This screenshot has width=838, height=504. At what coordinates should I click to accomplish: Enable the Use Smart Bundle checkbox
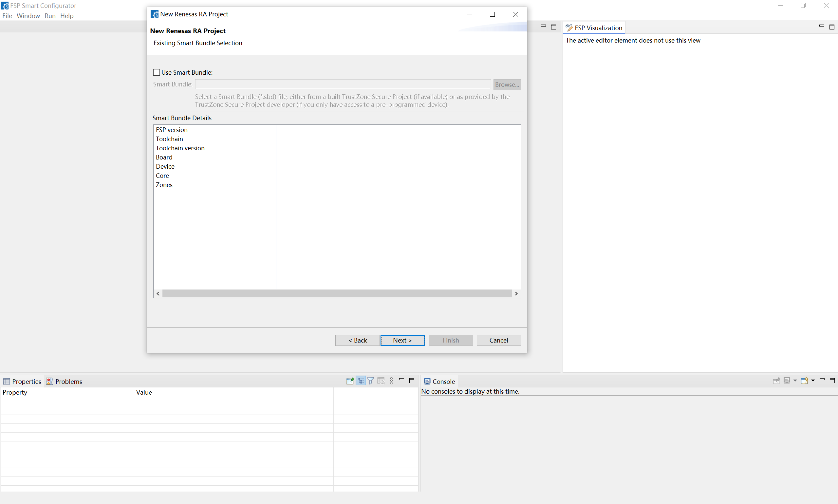click(157, 72)
